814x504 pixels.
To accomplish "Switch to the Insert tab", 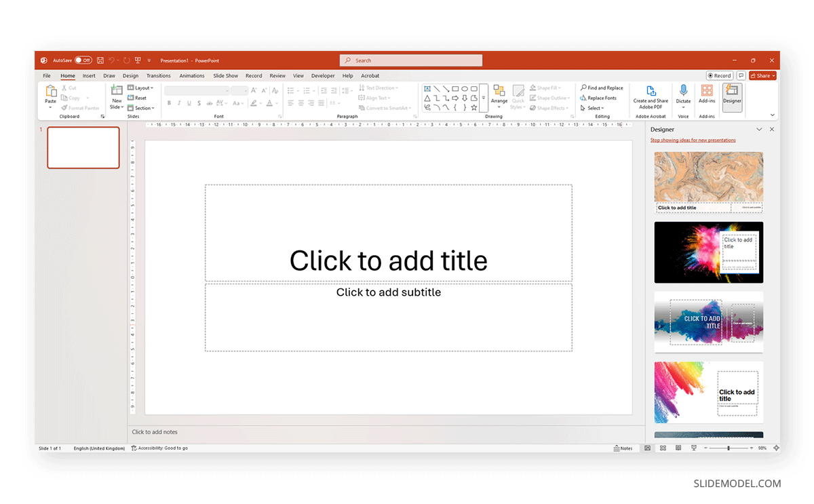I will coord(89,76).
